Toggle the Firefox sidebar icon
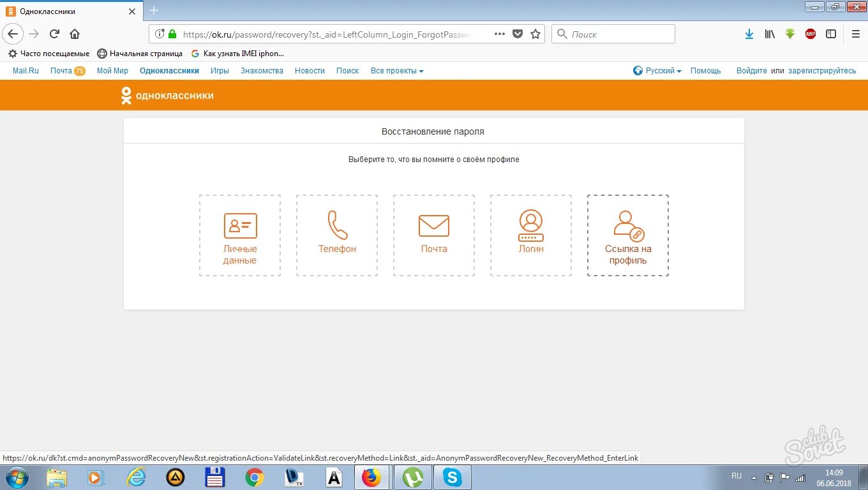This screenshot has height=490, width=868. point(831,34)
